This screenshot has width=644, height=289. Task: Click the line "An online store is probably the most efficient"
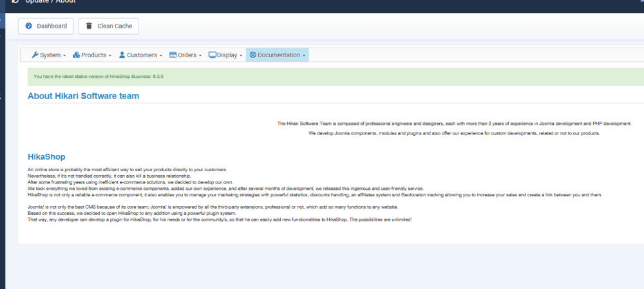(x=128, y=169)
